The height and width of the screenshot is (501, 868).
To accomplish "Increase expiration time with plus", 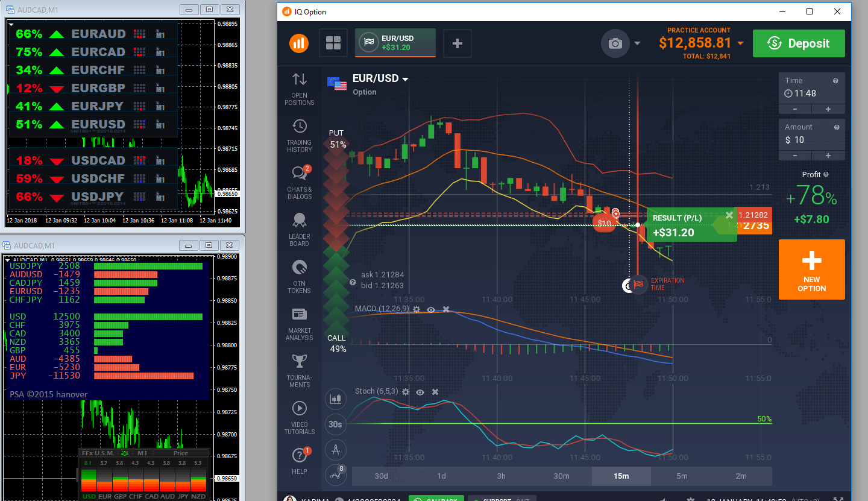I will [828, 109].
